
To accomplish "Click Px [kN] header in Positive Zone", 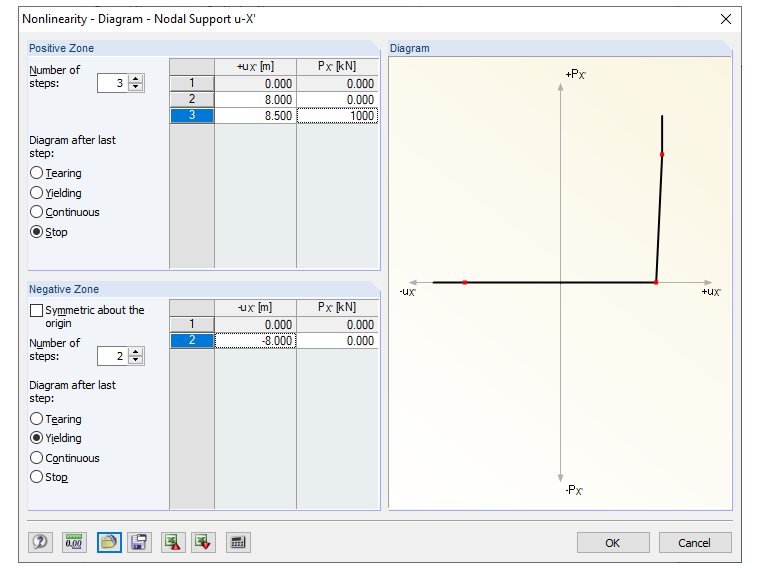I will click(337, 66).
